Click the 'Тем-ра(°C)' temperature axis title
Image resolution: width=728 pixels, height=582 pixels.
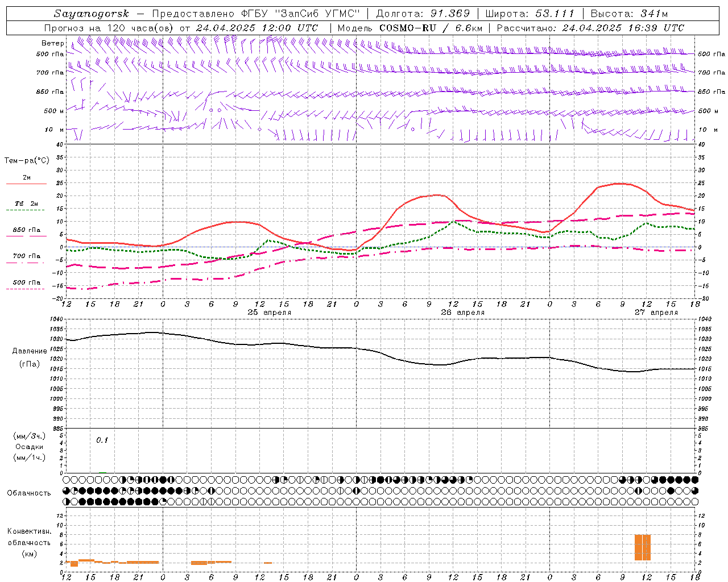[27, 161]
